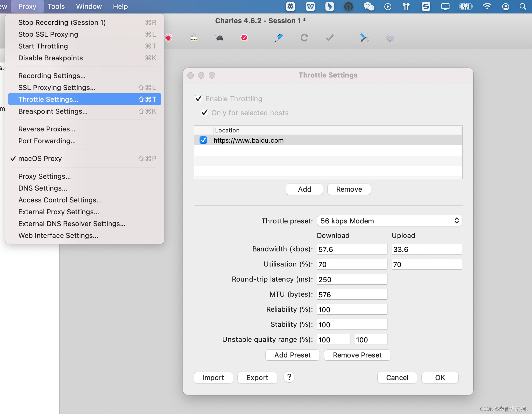Click the red record toolbar icon
Viewport: 532px width, 414px height.
[169, 38]
